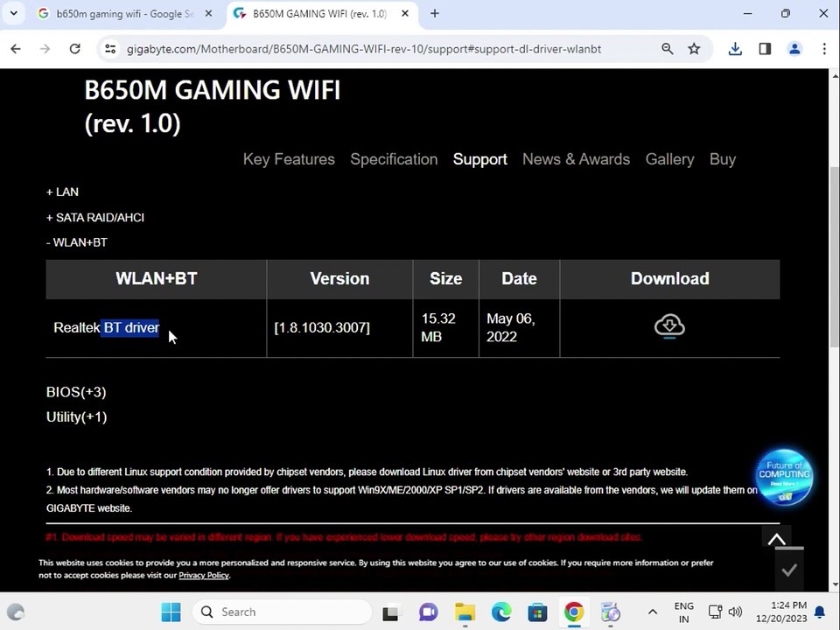Click the Privacy Policy link

(x=204, y=576)
